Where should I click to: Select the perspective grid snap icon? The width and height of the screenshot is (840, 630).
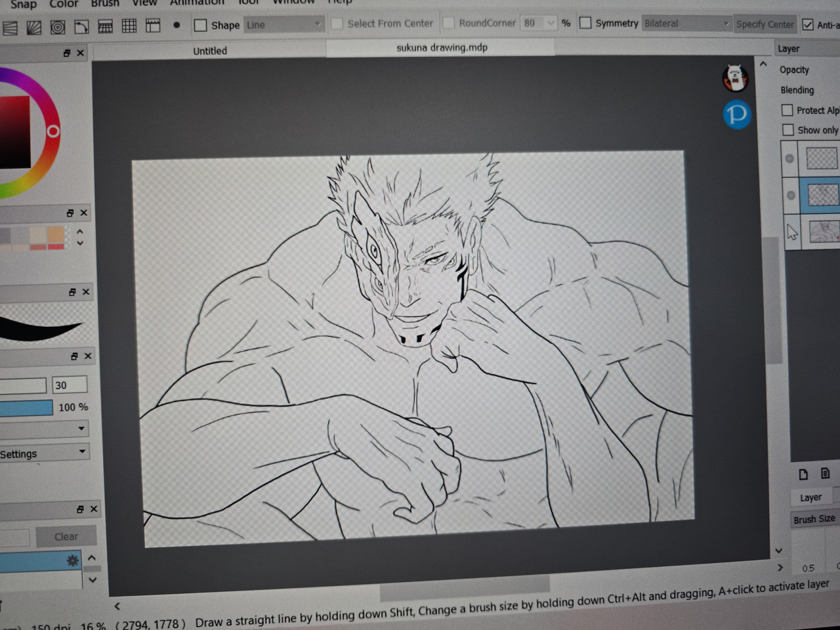click(105, 26)
